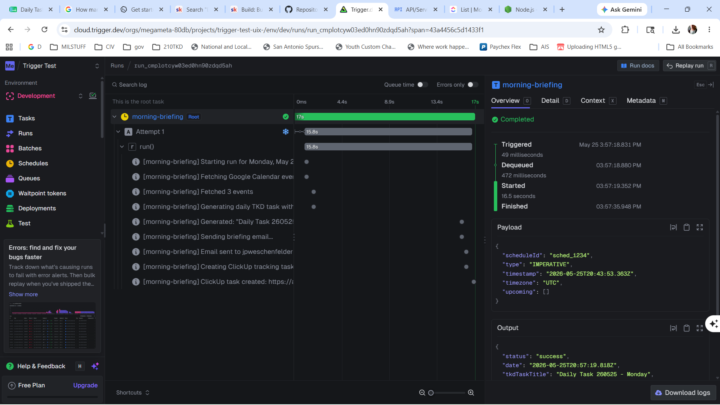Open the AI sparkle icon near Help & Feedback
Image resolution: width=720 pixels, height=405 pixels.
(95, 366)
